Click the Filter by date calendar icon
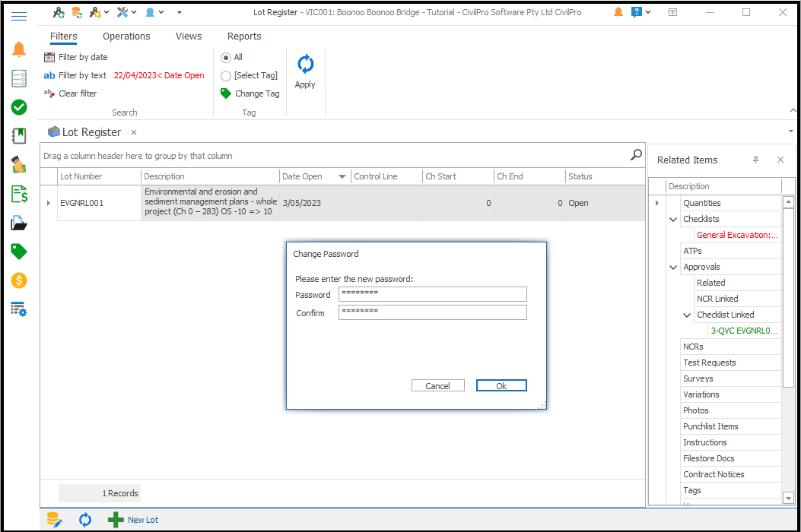Viewport: 801px width, 532px height. pos(49,57)
